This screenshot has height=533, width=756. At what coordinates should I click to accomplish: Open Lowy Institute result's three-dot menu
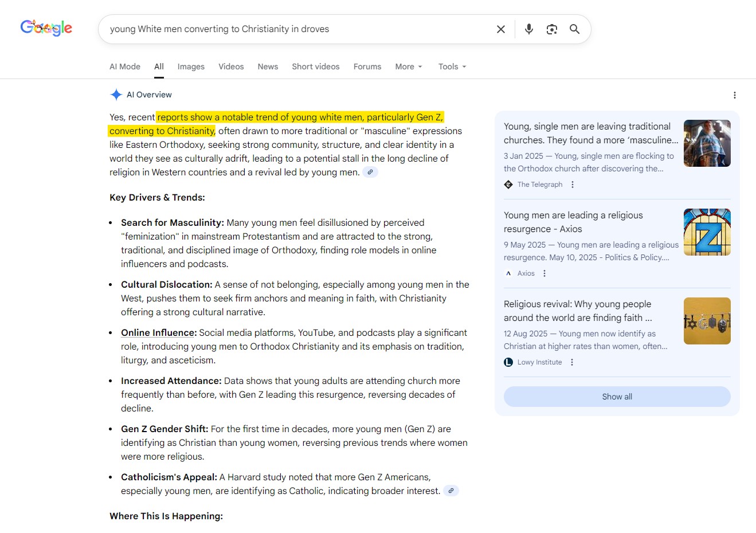(x=572, y=362)
